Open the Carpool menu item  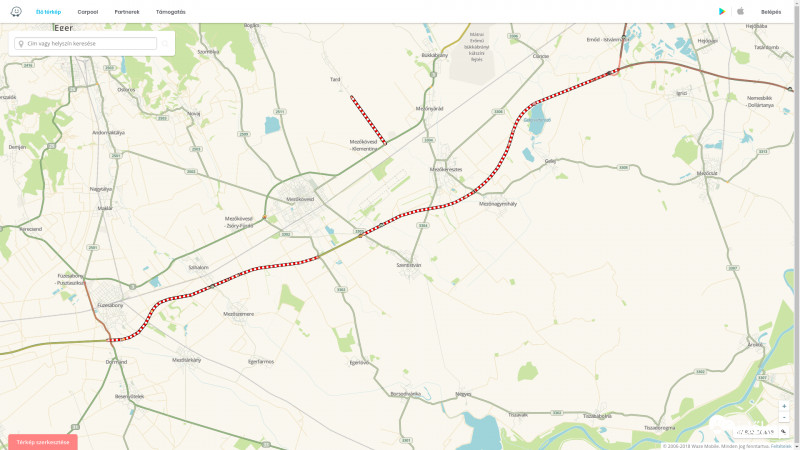click(x=88, y=12)
